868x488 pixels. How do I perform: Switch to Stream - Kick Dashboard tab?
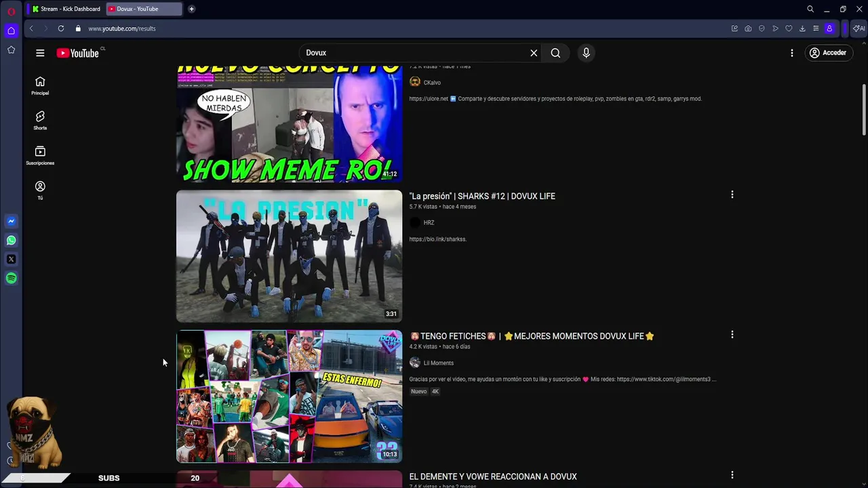click(x=66, y=9)
